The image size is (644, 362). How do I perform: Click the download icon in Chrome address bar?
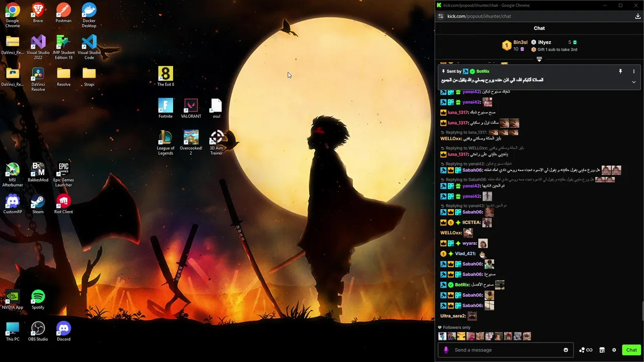pyautogui.click(x=637, y=16)
